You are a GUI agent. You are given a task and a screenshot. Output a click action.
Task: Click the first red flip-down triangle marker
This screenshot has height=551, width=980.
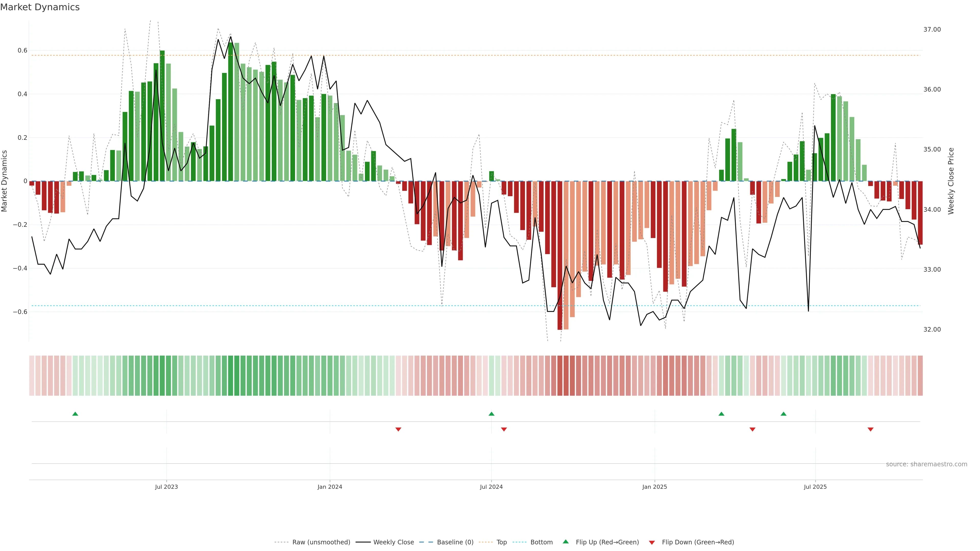[x=398, y=429]
